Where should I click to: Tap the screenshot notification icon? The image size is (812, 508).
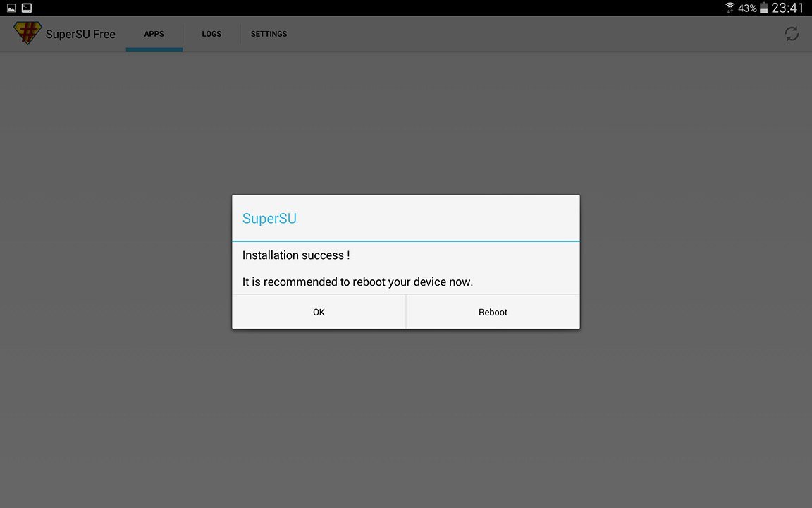[x=26, y=7]
